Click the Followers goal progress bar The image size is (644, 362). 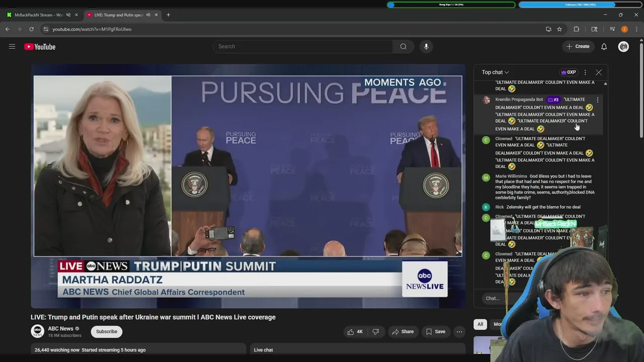[x=581, y=5]
